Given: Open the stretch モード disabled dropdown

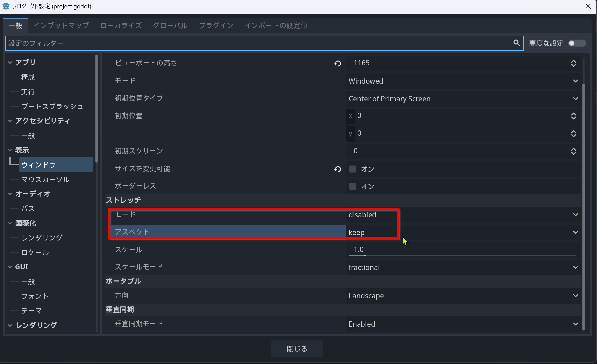Looking at the screenshot, I should [463, 215].
